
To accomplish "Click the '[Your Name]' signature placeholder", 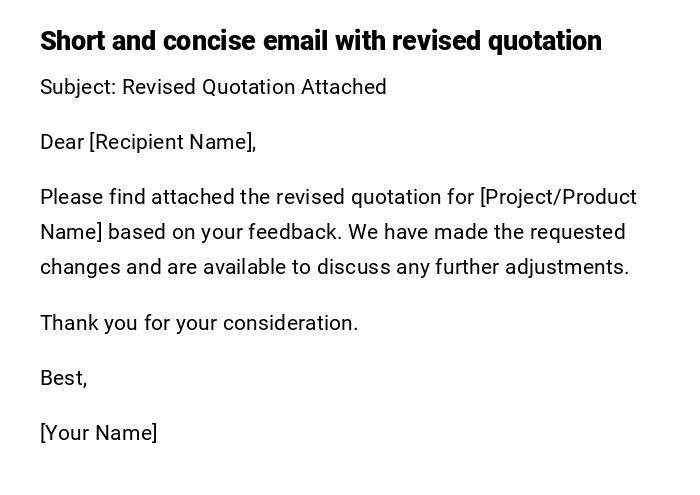I will click(99, 433).
